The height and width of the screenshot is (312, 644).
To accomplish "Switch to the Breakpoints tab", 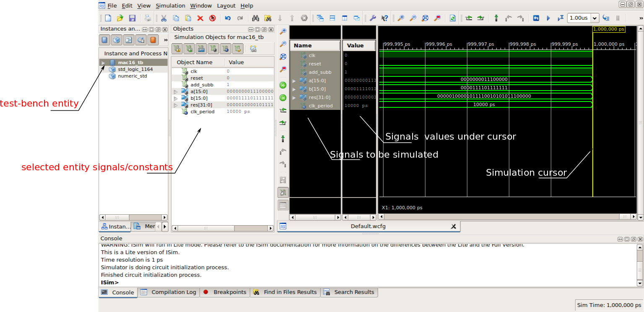I will (x=225, y=292).
